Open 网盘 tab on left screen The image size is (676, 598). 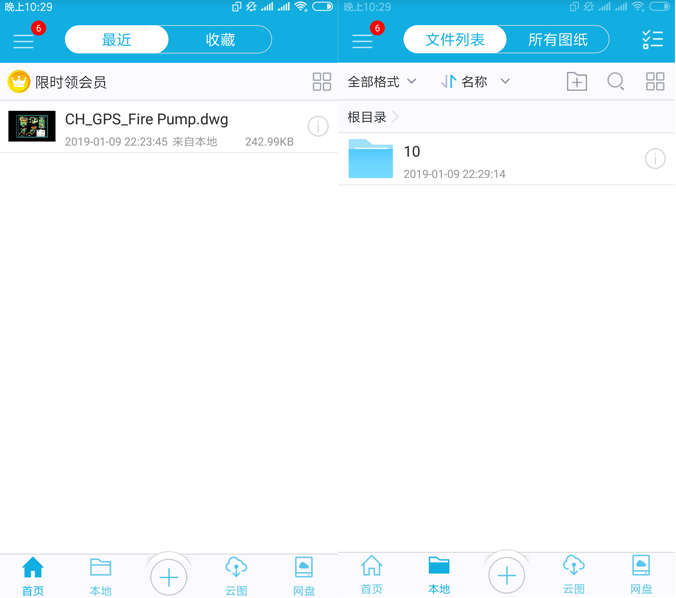[304, 576]
